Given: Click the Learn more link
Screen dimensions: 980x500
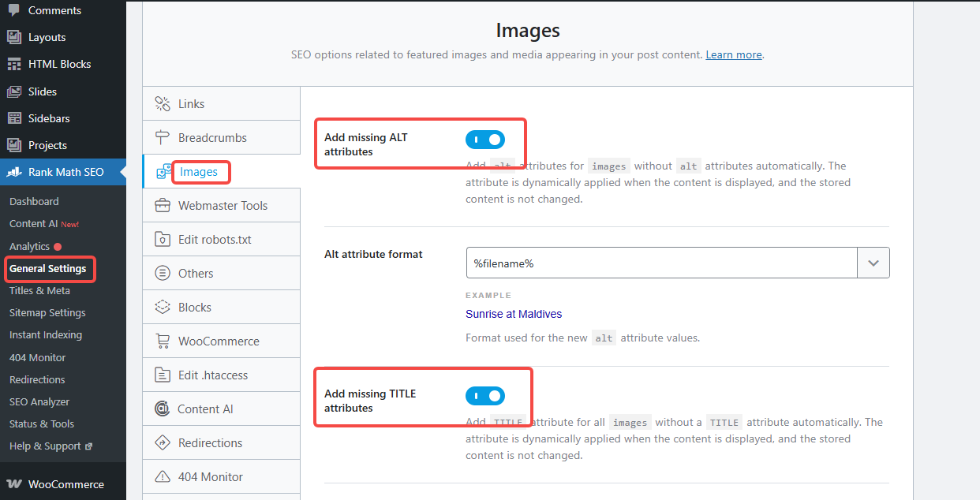Looking at the screenshot, I should click(x=733, y=54).
